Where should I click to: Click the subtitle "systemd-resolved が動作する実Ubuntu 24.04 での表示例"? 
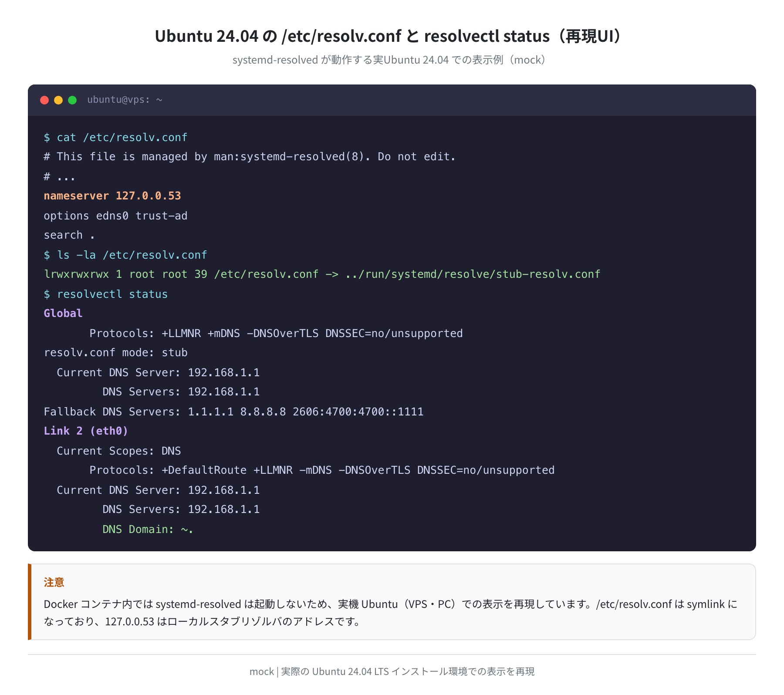[389, 60]
